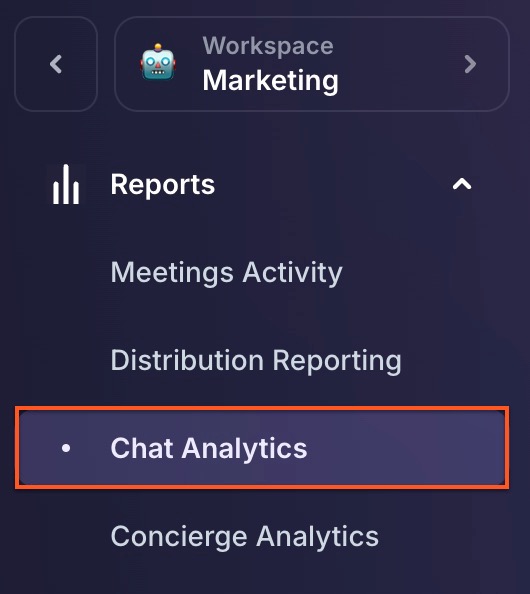Image resolution: width=530 pixels, height=594 pixels.
Task: Click the right chevron in workspace selector
Action: (470, 64)
